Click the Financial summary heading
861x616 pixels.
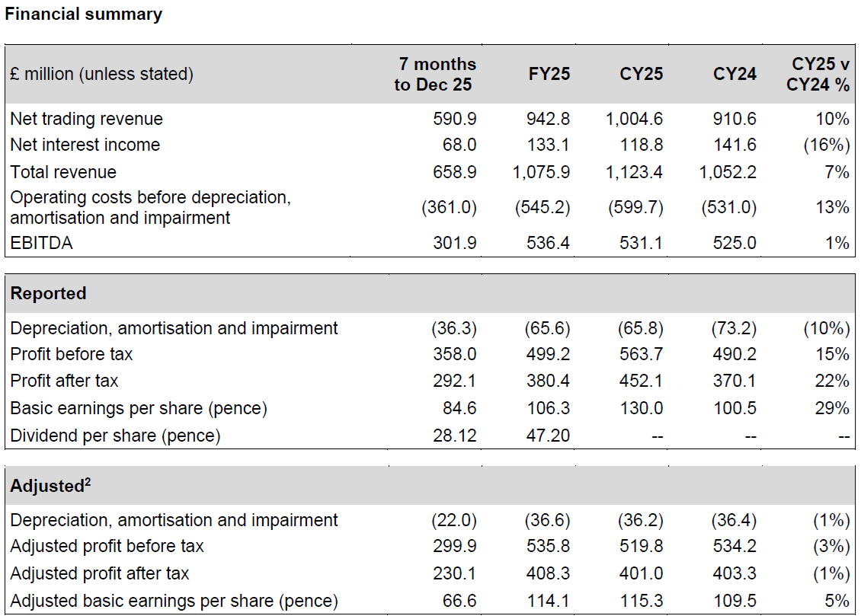click(83, 14)
